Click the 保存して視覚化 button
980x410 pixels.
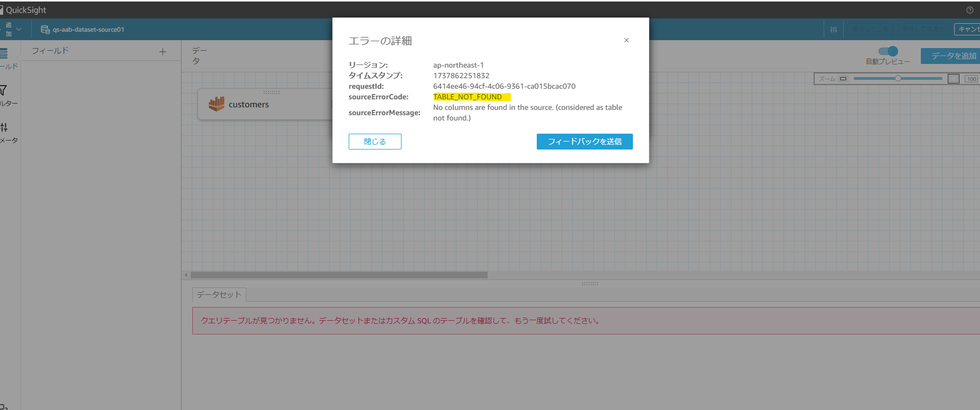[x=923, y=30]
